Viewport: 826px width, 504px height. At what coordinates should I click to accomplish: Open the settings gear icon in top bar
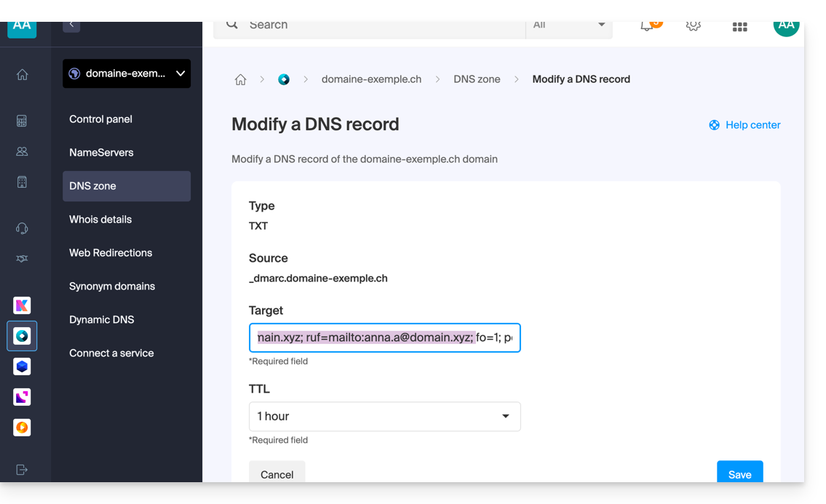pyautogui.click(x=693, y=25)
